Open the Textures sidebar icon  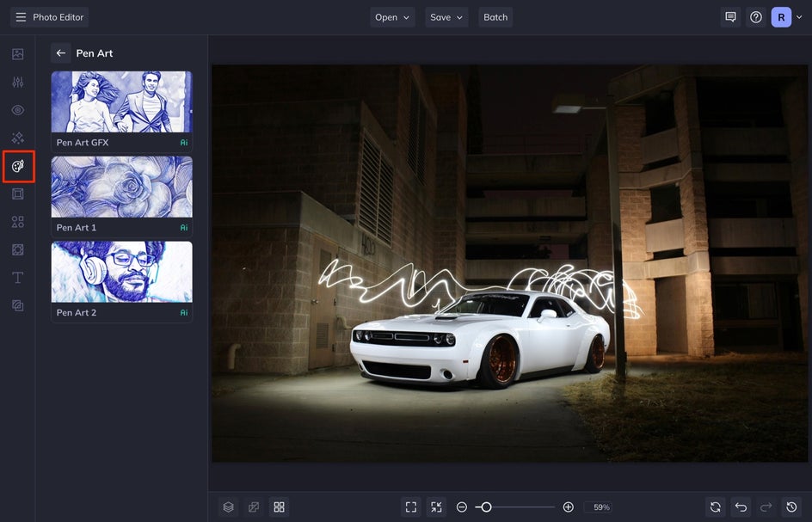click(17, 305)
